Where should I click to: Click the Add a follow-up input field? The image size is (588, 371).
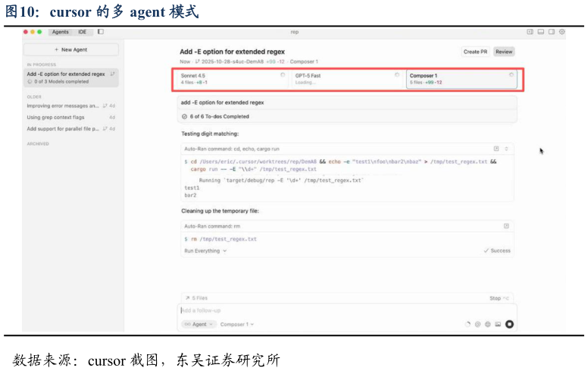pyautogui.click(x=341, y=310)
